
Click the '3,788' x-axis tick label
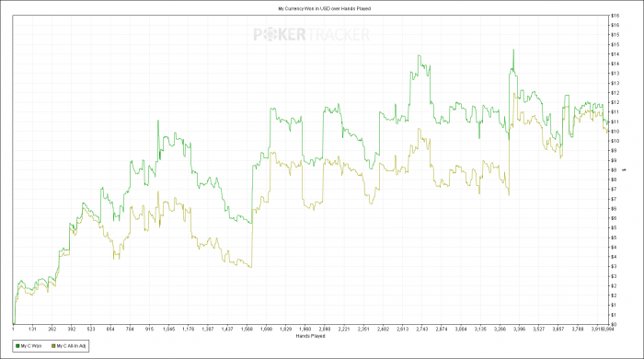[x=578, y=329]
